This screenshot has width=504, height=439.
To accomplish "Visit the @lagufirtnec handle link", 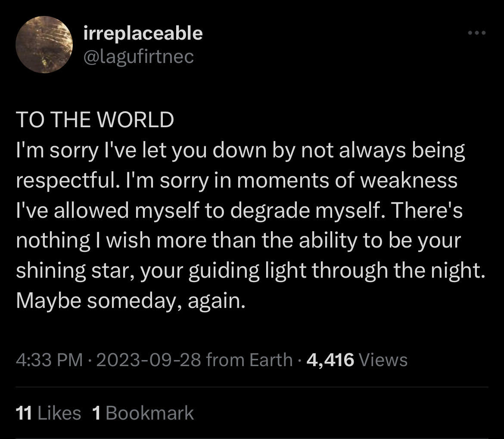I will [x=139, y=57].
